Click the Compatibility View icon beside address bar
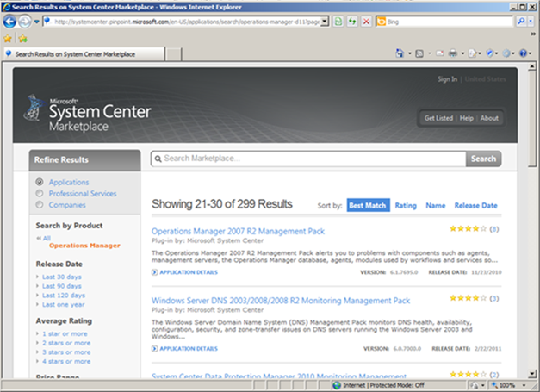This screenshot has height=392, width=540. point(338,22)
